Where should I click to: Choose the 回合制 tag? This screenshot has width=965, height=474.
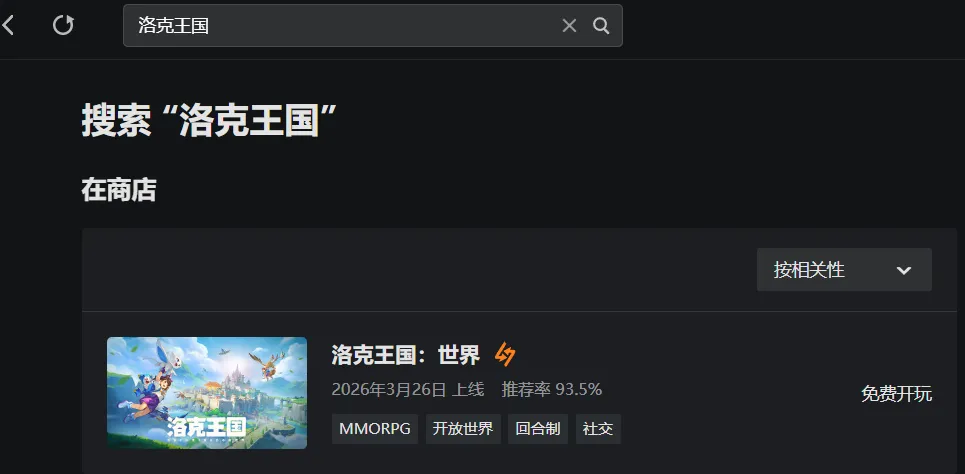point(538,429)
